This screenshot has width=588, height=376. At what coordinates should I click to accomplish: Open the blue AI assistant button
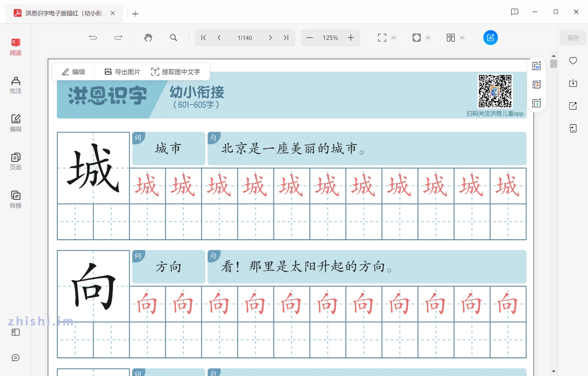pos(490,38)
